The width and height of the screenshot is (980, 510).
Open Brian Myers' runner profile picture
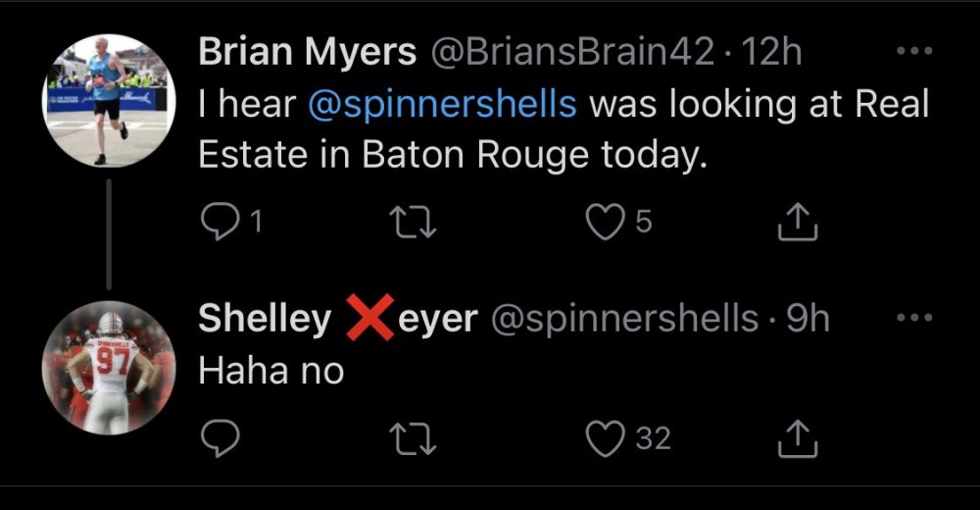pos(108,100)
